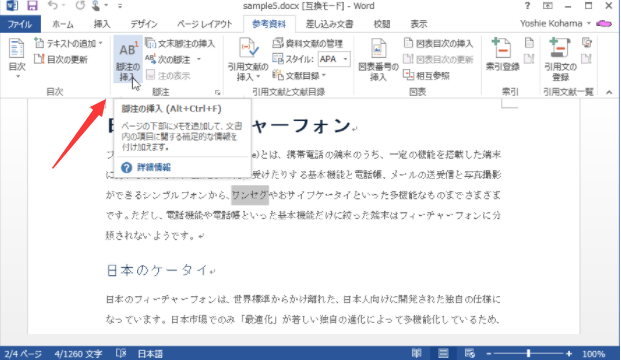Screen dimensions: 621x360
Task: Switch to the 表示 tab
Action: (419, 24)
